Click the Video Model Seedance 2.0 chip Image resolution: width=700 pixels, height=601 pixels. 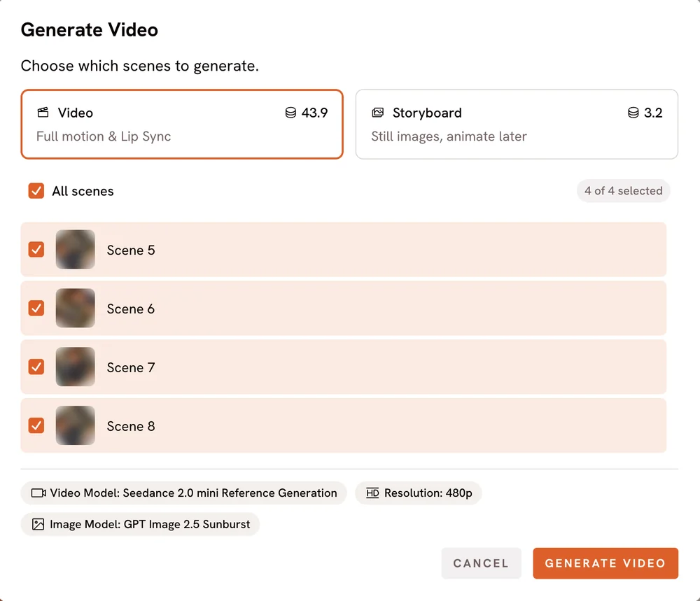(x=183, y=493)
